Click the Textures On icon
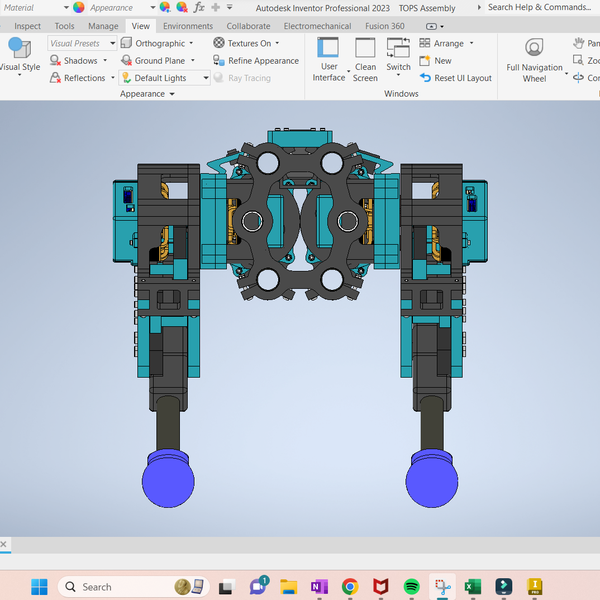The image size is (600, 600). pyautogui.click(x=219, y=43)
